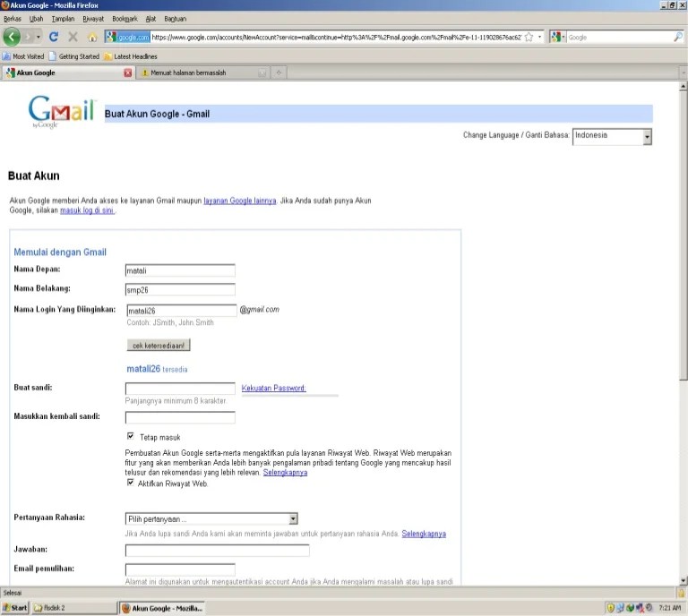This screenshot has width=688, height=616.
Task: Click Akun Google - Mozilla taskbar button
Action: tap(162, 608)
